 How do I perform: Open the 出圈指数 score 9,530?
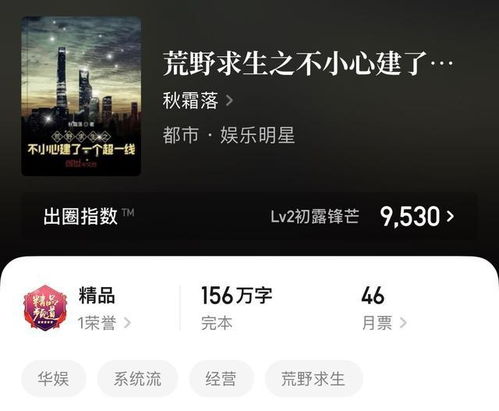(x=410, y=217)
